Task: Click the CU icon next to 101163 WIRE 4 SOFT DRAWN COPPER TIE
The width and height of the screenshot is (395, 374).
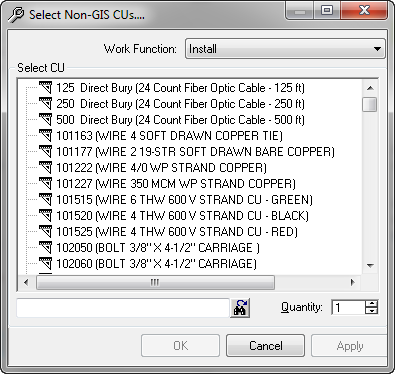Action: coord(45,136)
